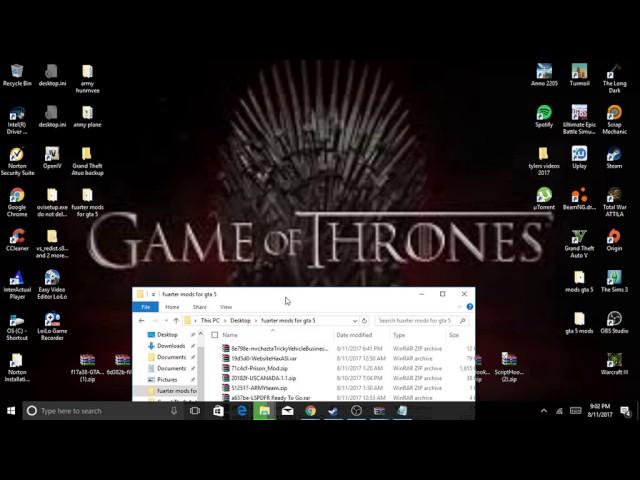Click the Desktop breadcrumb in address bar

click(x=240, y=321)
